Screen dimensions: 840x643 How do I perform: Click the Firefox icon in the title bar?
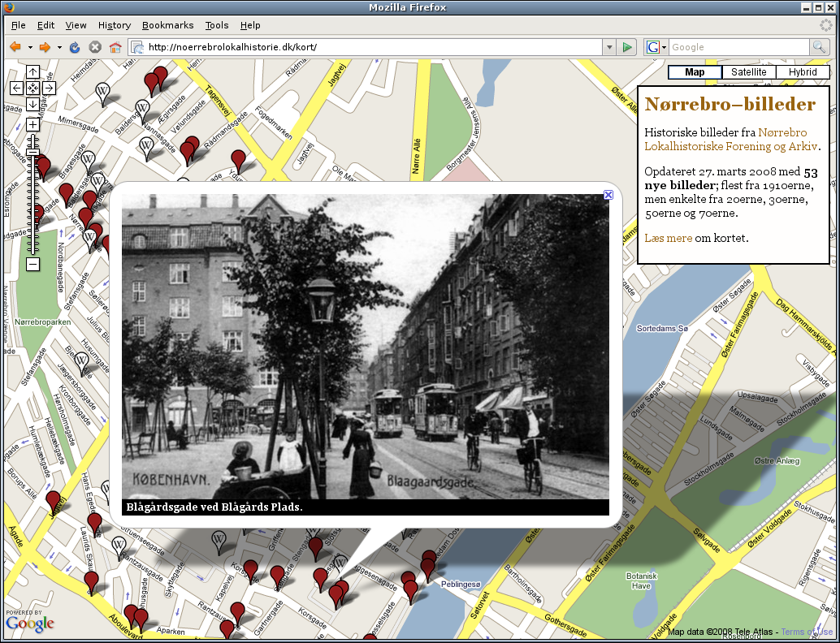[x=9, y=7]
